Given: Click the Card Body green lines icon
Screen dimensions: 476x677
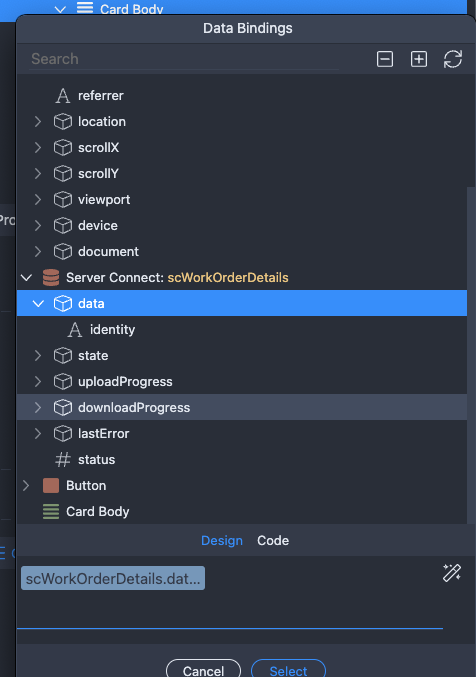Looking at the screenshot, I should (51, 512).
